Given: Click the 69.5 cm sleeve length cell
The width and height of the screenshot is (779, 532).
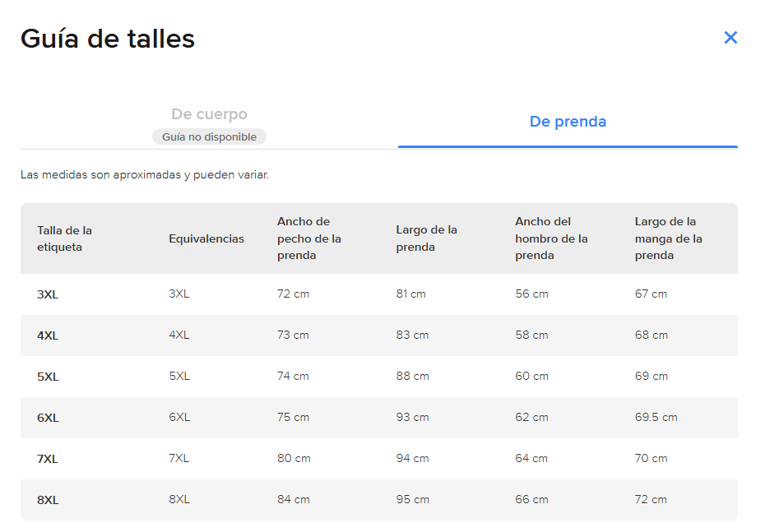Looking at the screenshot, I should pyautogui.click(x=656, y=417).
